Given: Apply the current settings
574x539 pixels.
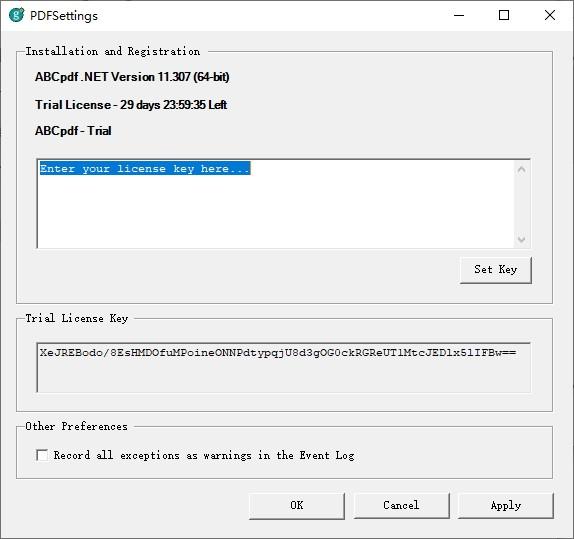Looking at the screenshot, I should (x=506, y=506).
